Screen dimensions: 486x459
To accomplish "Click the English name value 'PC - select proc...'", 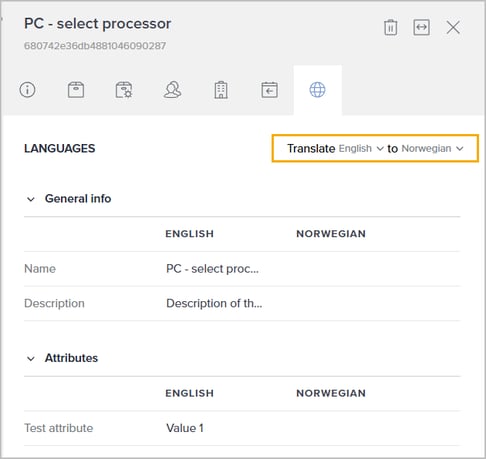I will click(212, 269).
